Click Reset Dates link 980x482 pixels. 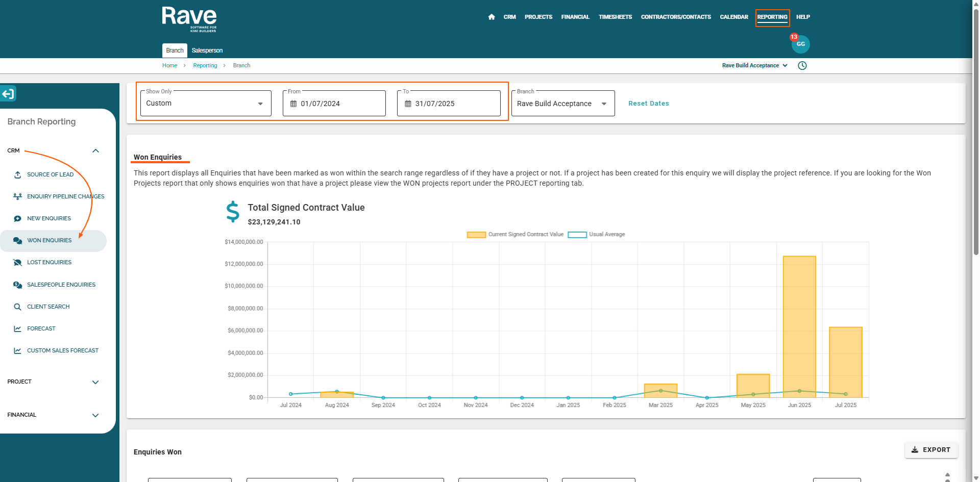click(648, 104)
